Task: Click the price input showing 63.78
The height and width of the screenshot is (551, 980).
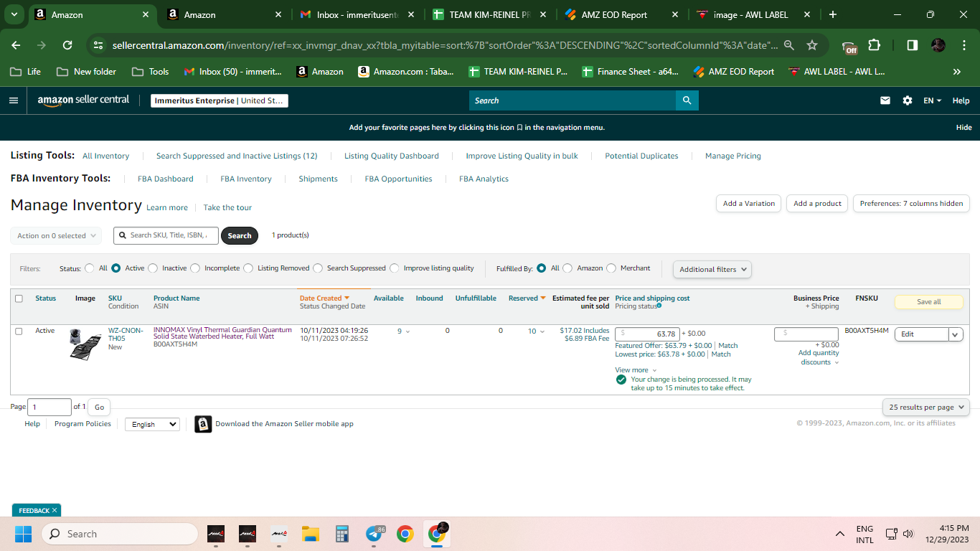Action: tap(648, 334)
